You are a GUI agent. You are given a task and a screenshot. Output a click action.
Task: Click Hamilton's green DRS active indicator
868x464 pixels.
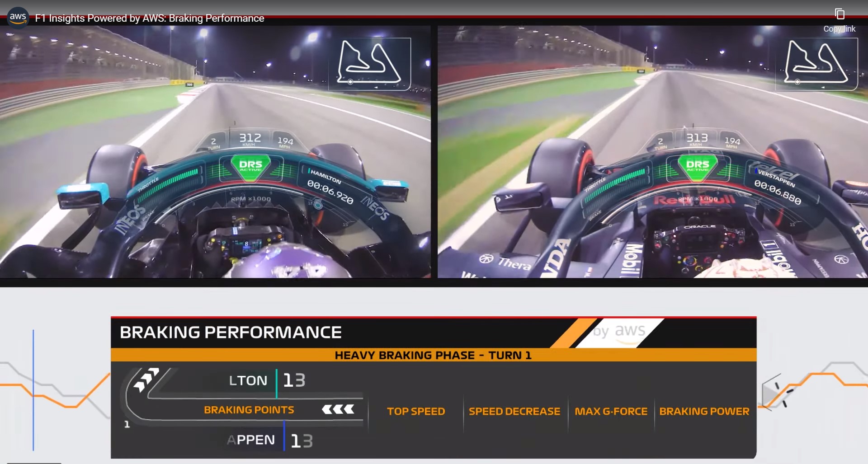[x=250, y=166]
